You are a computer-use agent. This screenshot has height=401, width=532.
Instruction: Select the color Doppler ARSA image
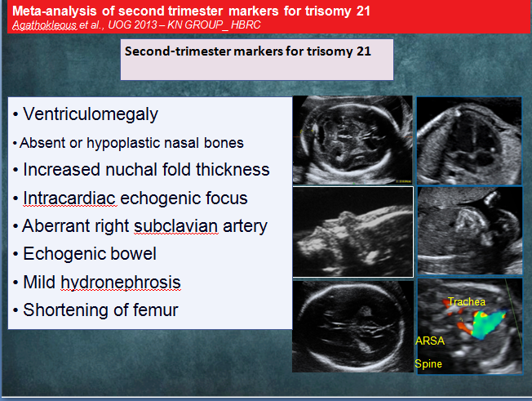470,327
